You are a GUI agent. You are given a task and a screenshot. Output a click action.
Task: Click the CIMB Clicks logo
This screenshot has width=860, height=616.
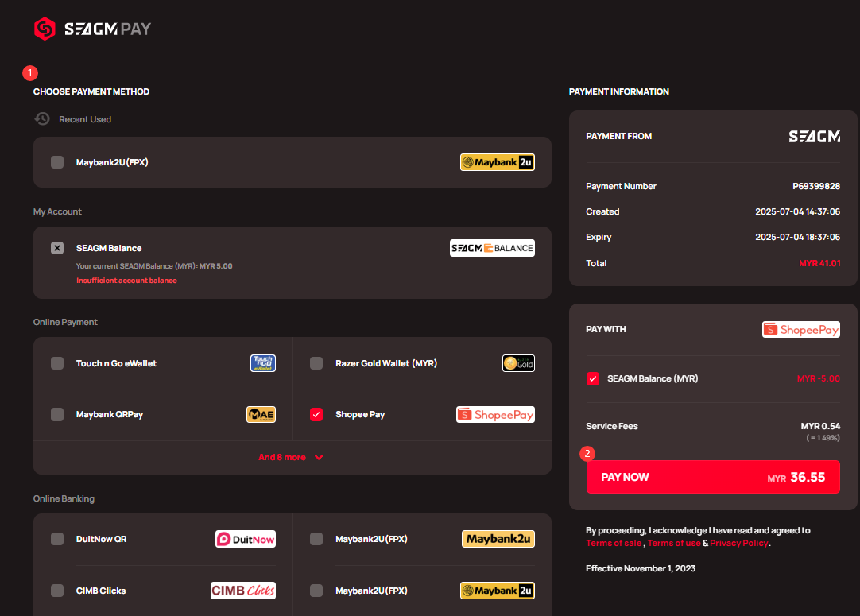coord(243,591)
